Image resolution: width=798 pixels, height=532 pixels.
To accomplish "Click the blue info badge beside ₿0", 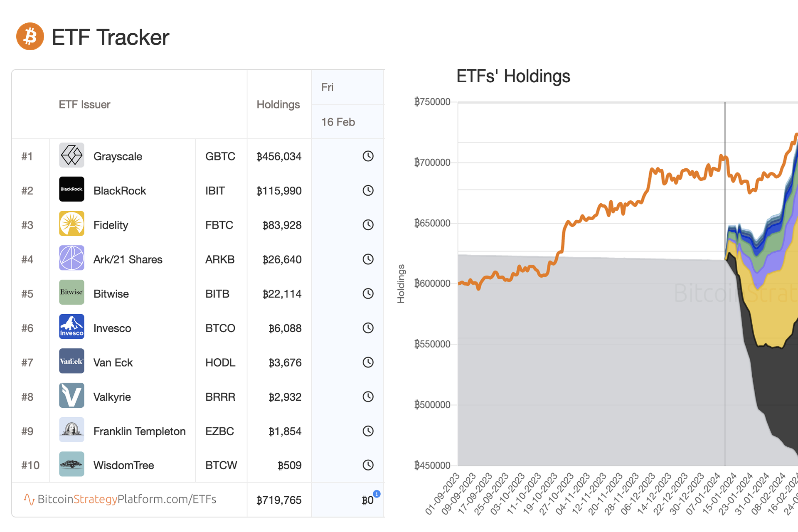I will (x=377, y=494).
